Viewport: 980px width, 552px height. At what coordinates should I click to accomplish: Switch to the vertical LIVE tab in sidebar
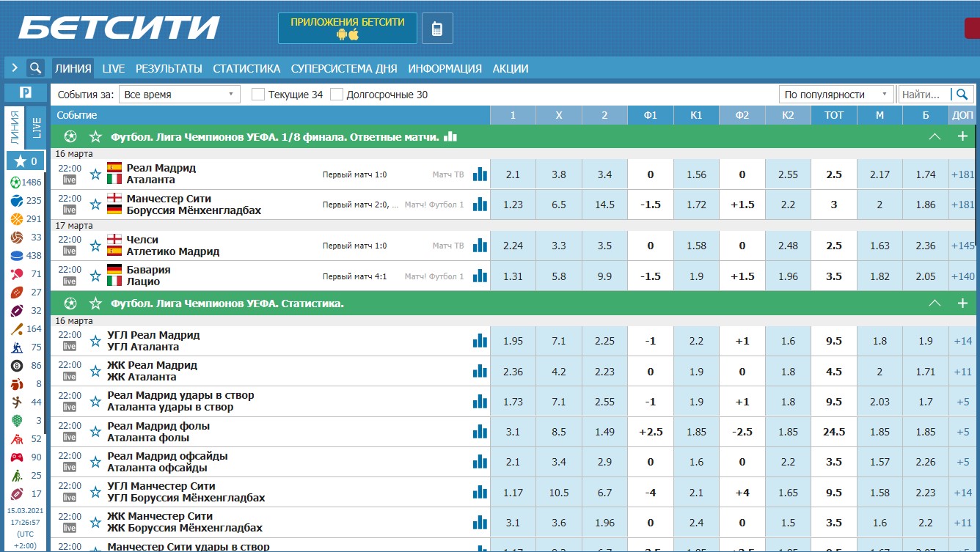(36, 128)
